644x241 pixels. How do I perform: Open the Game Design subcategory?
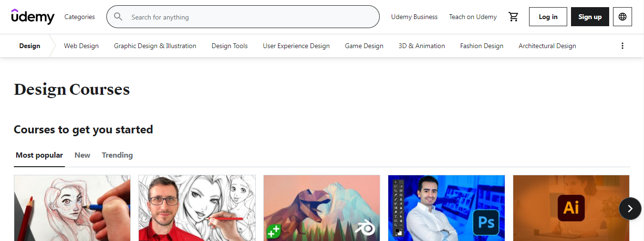[x=364, y=46]
